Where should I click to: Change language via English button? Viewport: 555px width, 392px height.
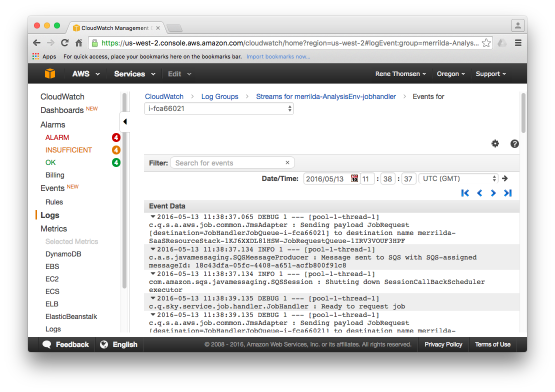point(119,344)
